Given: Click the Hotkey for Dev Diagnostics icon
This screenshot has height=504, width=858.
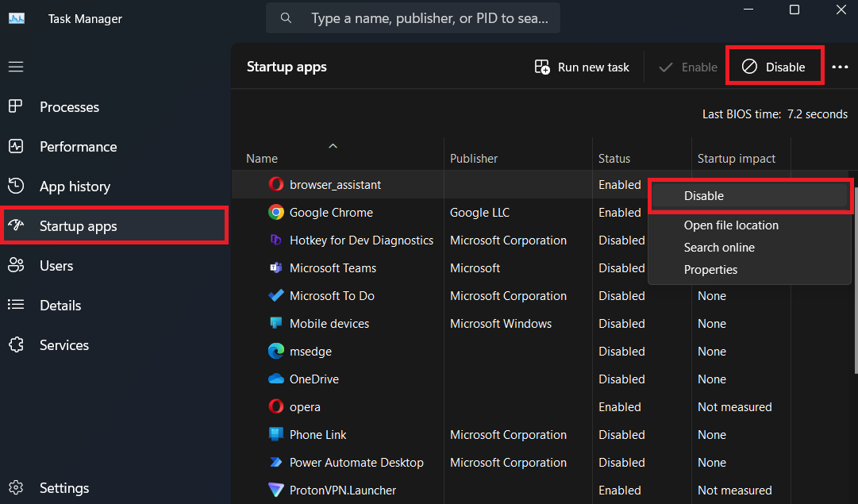Looking at the screenshot, I should [275, 240].
